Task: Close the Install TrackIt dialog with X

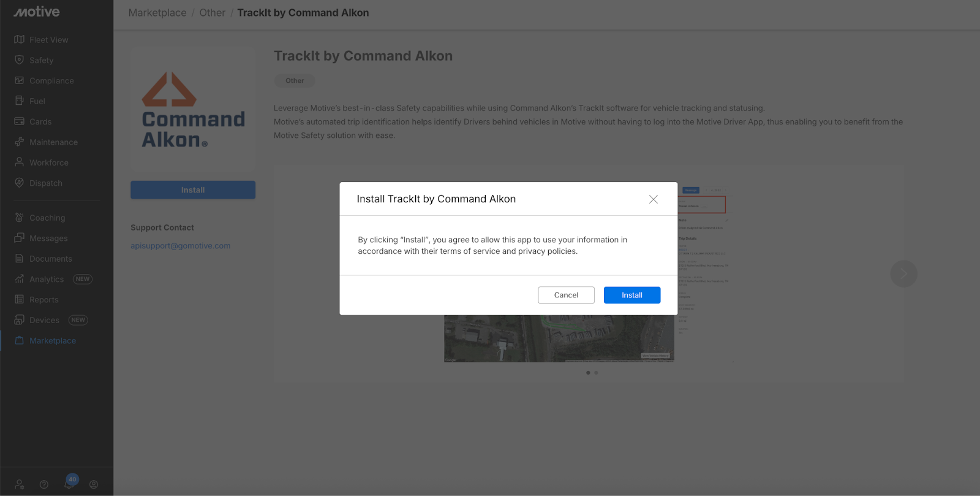Action: click(x=654, y=199)
